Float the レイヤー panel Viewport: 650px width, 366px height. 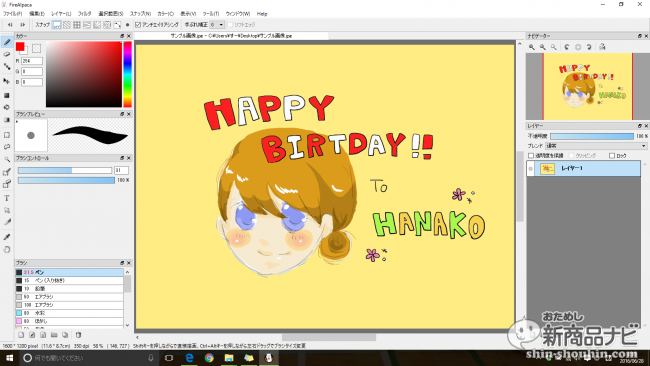(640, 126)
